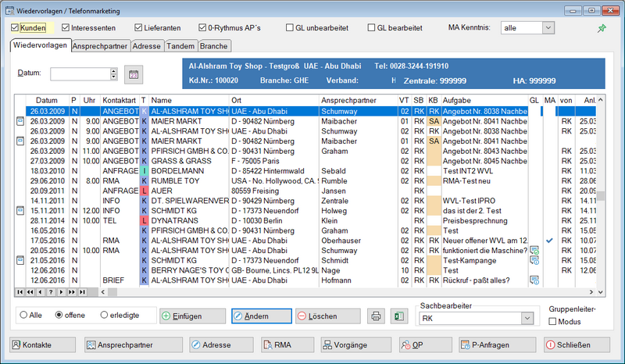Open the MA Kenntnis dropdown
This screenshot has width=625, height=364.
coord(548,27)
